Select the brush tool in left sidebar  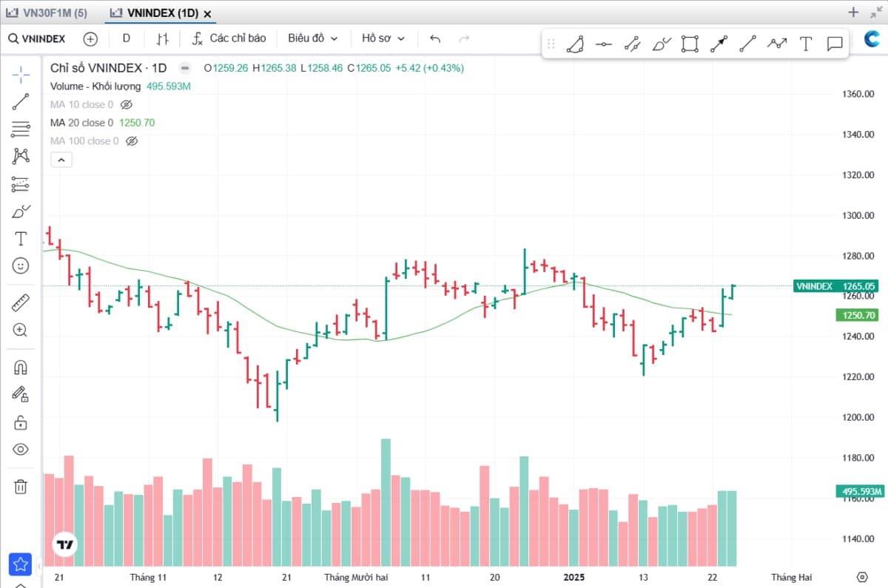21,212
